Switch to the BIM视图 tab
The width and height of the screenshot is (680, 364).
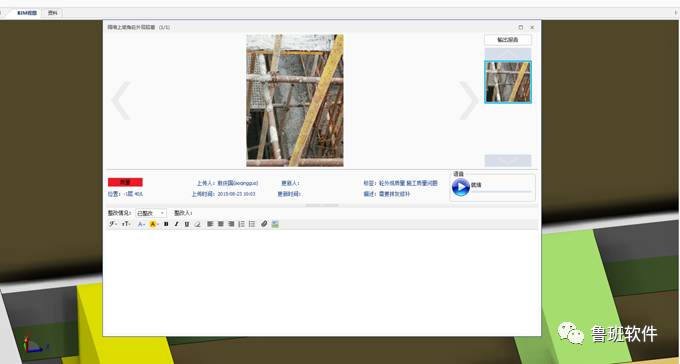click(x=27, y=13)
